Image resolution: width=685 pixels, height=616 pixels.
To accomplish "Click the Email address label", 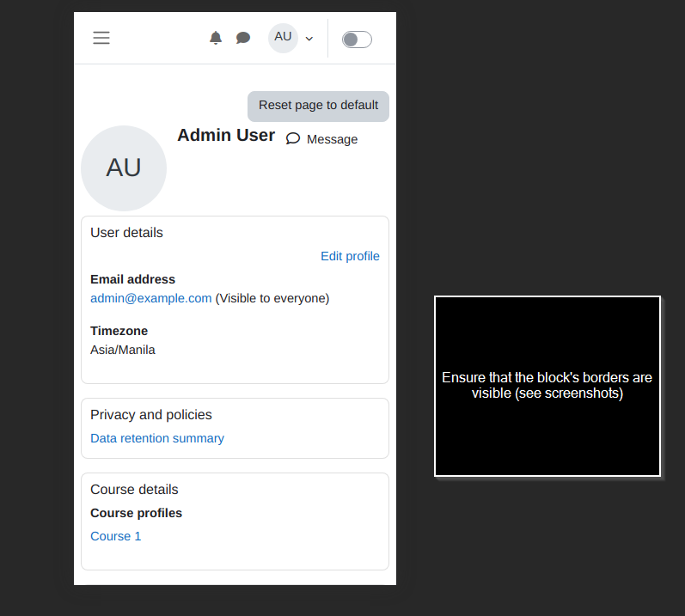I will (x=133, y=279).
